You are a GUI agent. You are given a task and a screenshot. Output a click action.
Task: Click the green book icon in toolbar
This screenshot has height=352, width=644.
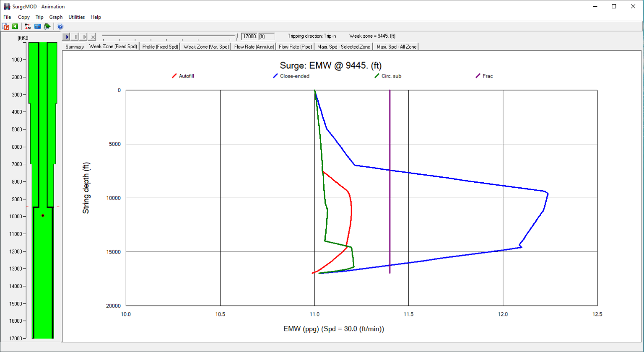pyautogui.click(x=47, y=26)
